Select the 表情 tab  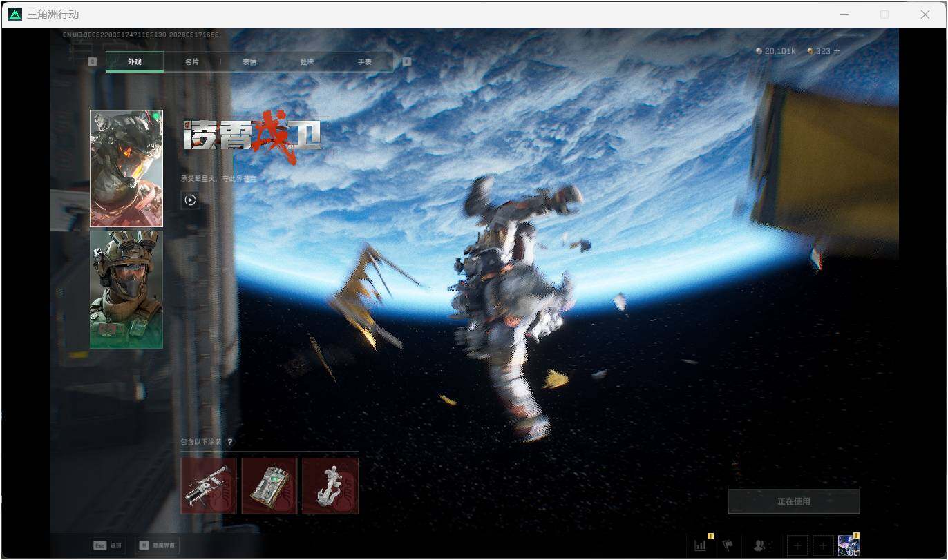tap(249, 61)
